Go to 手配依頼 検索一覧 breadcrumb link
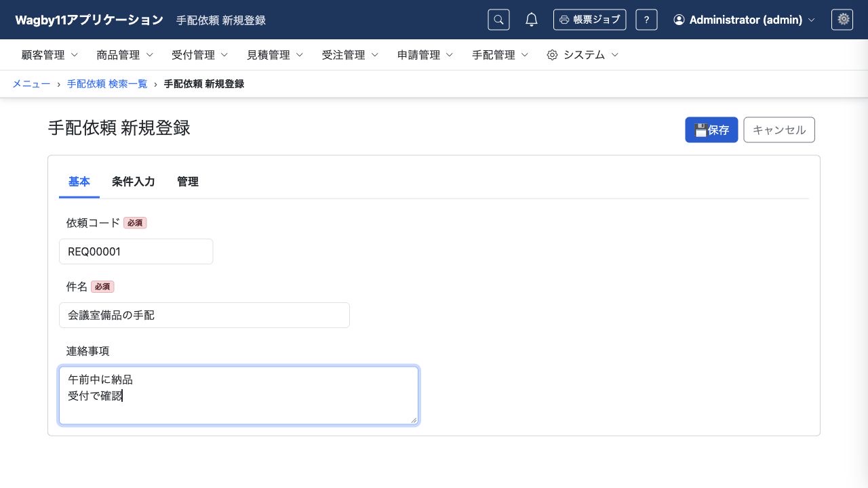The width and height of the screenshot is (868, 488). (x=107, y=84)
